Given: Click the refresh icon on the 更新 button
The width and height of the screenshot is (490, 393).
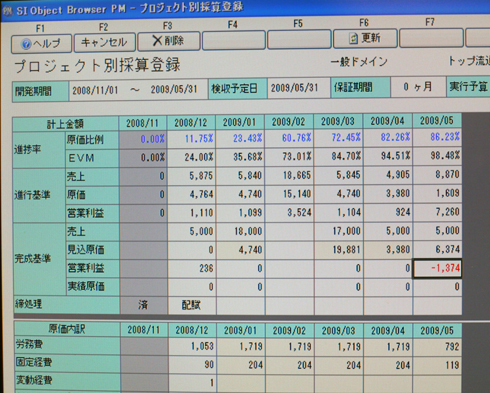Looking at the screenshot, I should tap(353, 39).
